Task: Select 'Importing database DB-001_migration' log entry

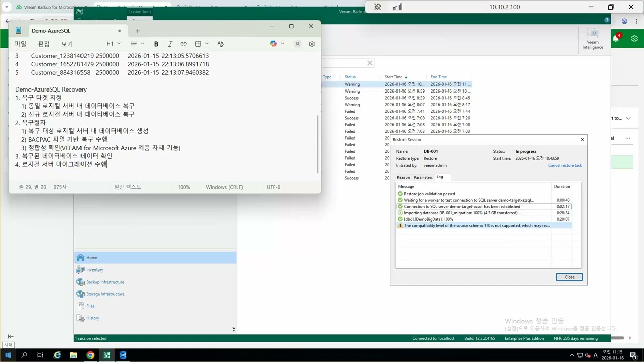Action: coord(484,213)
